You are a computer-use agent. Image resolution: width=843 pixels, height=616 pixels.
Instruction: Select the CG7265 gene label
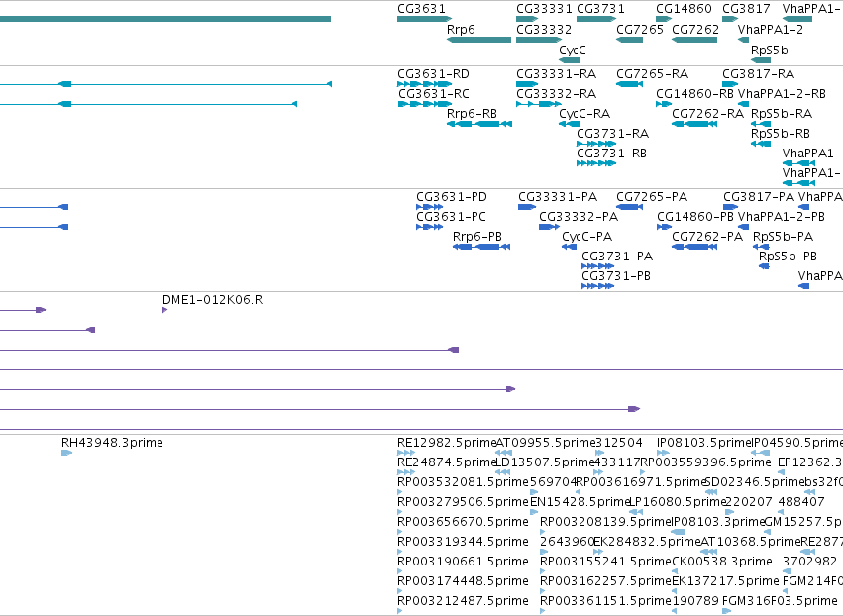tap(640, 29)
